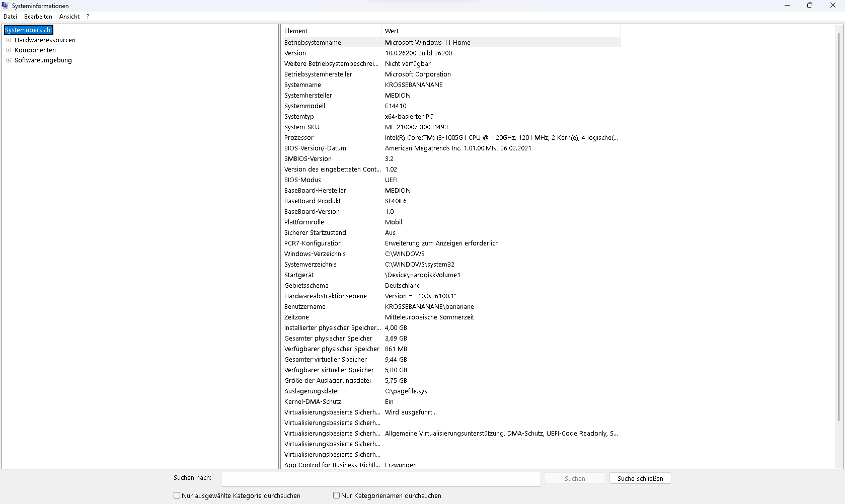Select the Startgerät row
Screen dimensions: 845x504
click(451, 275)
